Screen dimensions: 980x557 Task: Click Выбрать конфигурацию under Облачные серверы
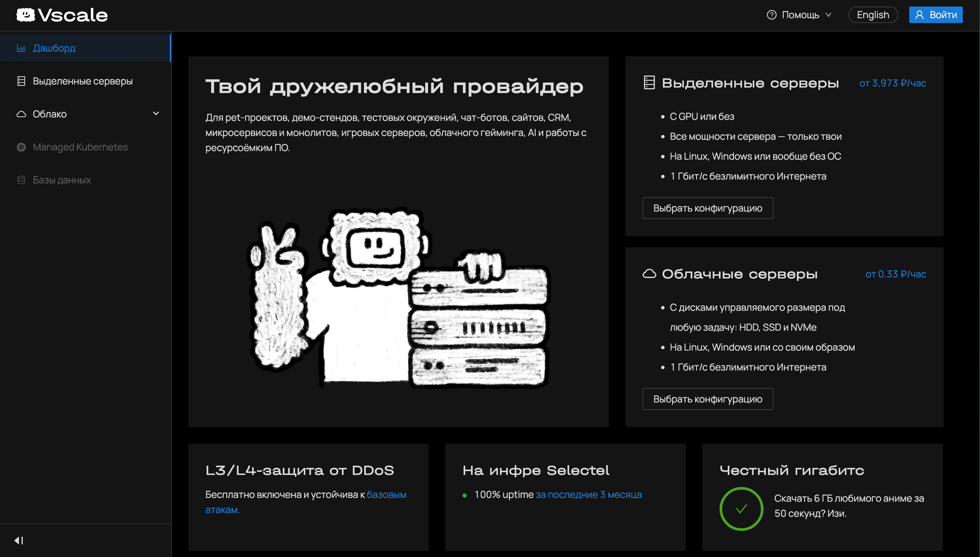tap(708, 399)
